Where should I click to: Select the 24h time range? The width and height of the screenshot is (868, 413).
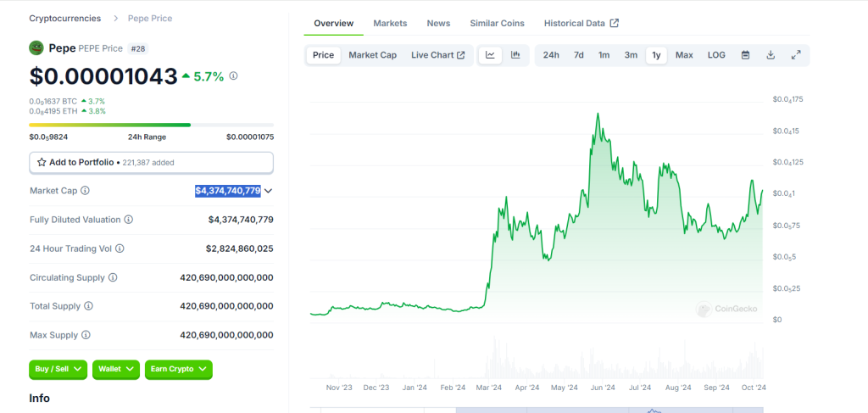(551, 55)
